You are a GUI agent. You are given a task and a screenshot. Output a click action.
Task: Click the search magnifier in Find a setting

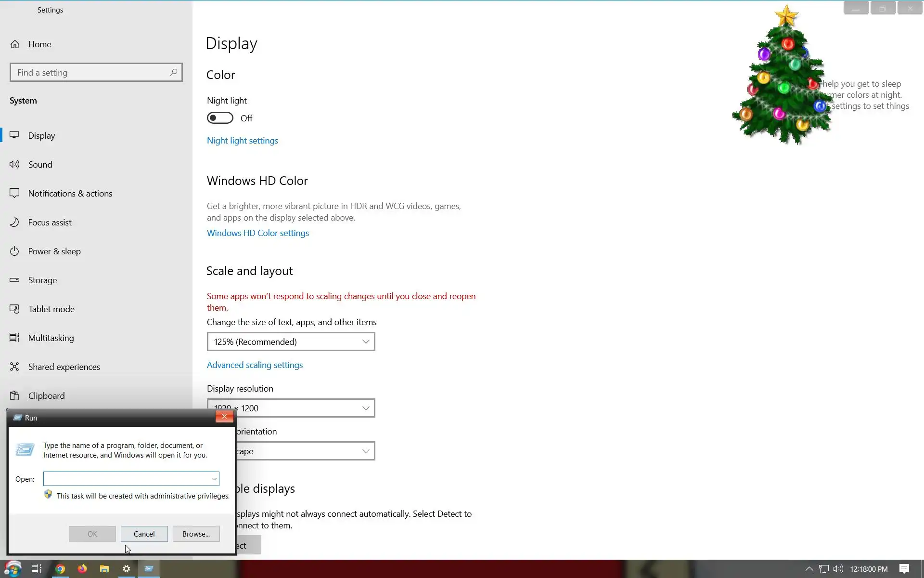pyautogui.click(x=174, y=72)
